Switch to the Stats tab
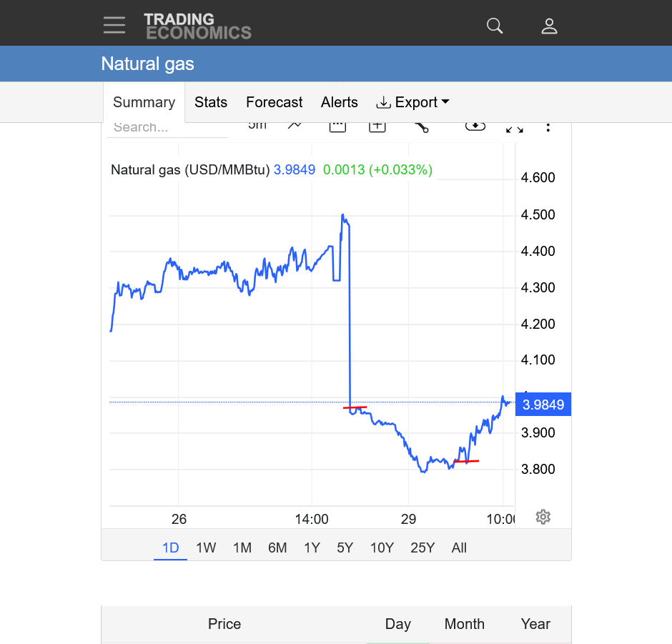 pyautogui.click(x=211, y=102)
